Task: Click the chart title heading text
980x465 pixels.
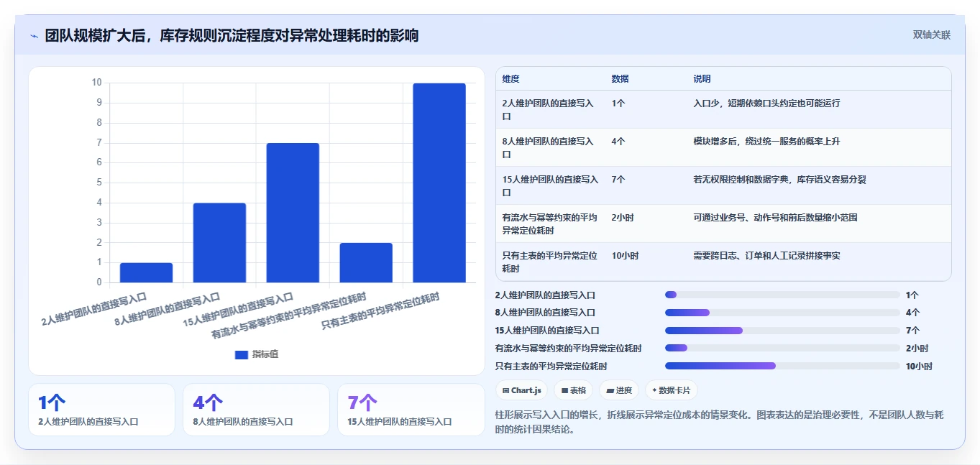Action: [x=232, y=35]
